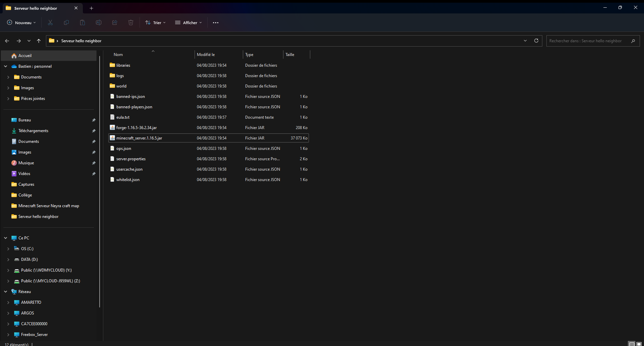Collapse the Bastien : personnel tree
This screenshot has width=644, height=346.
6,66
